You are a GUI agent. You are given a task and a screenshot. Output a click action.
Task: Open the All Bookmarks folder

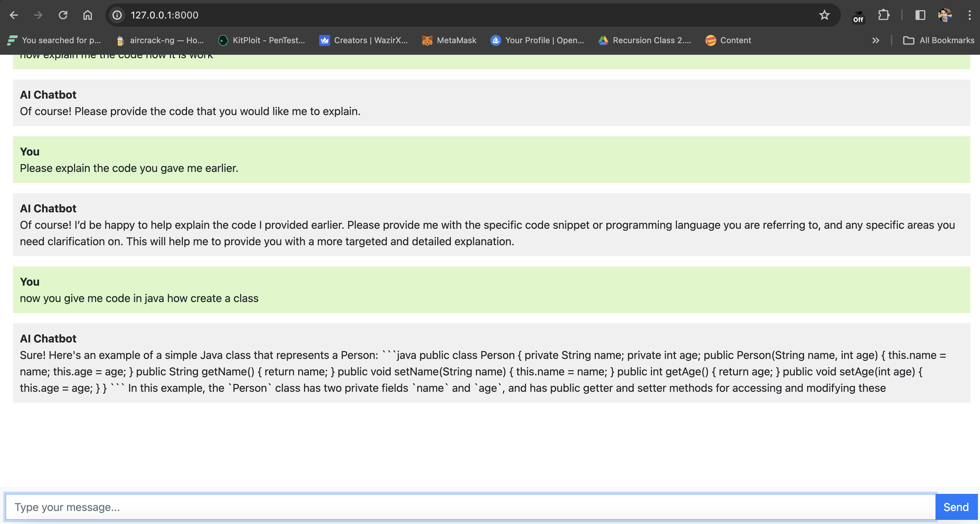pyautogui.click(x=939, y=40)
